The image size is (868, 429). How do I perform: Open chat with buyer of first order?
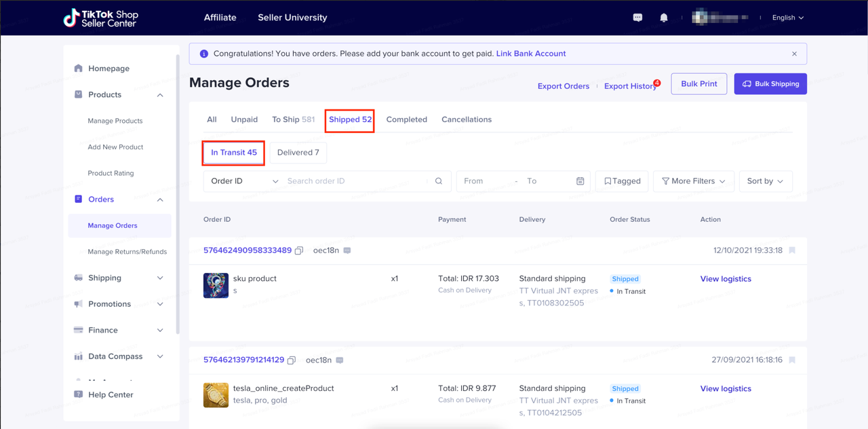(x=347, y=250)
